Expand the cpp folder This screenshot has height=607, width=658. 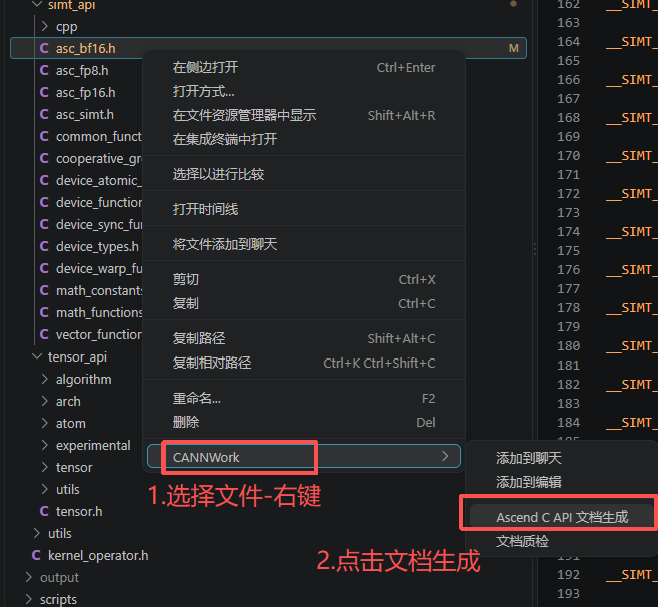[x=44, y=26]
